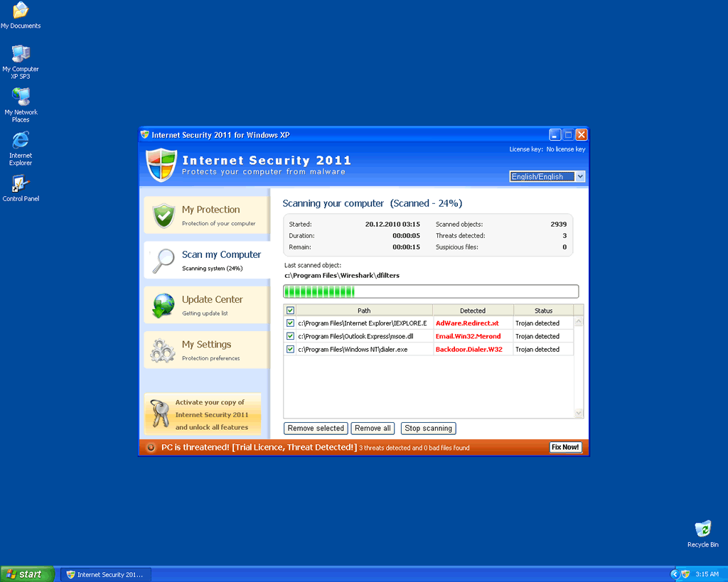Uncheck the msoe.dll threat entry
728x582 pixels.
click(289, 335)
